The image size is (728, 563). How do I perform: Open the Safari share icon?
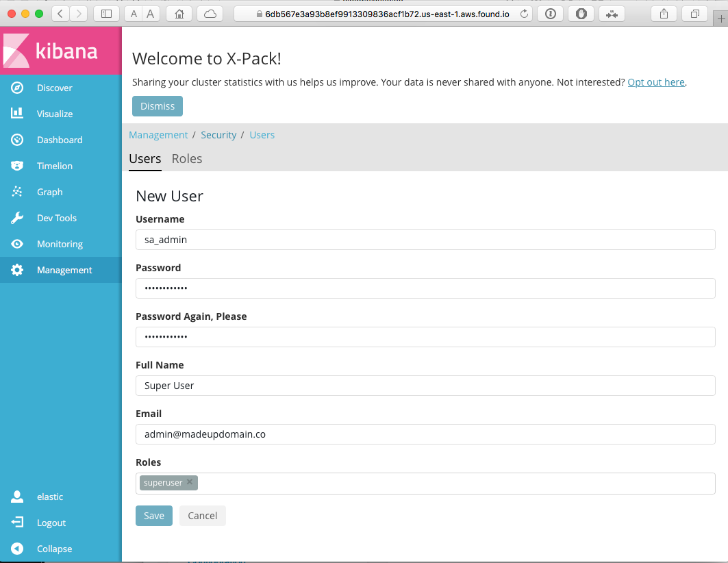point(664,14)
